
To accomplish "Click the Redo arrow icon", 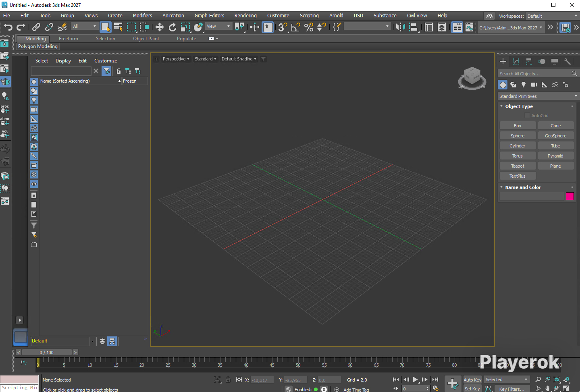I will pos(21,27).
